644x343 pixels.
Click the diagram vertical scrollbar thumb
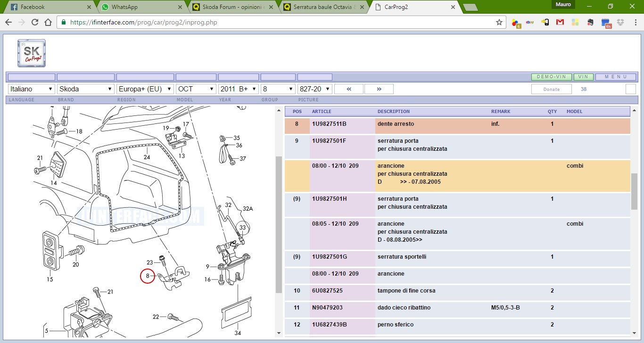pos(279,224)
